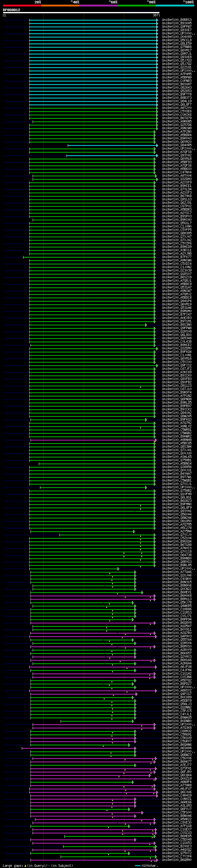Viewport: 197px width, 868px height.
Task: Select the UniRef100_C0PNR3 label
Action: pyautogui.click(x=177, y=81)
